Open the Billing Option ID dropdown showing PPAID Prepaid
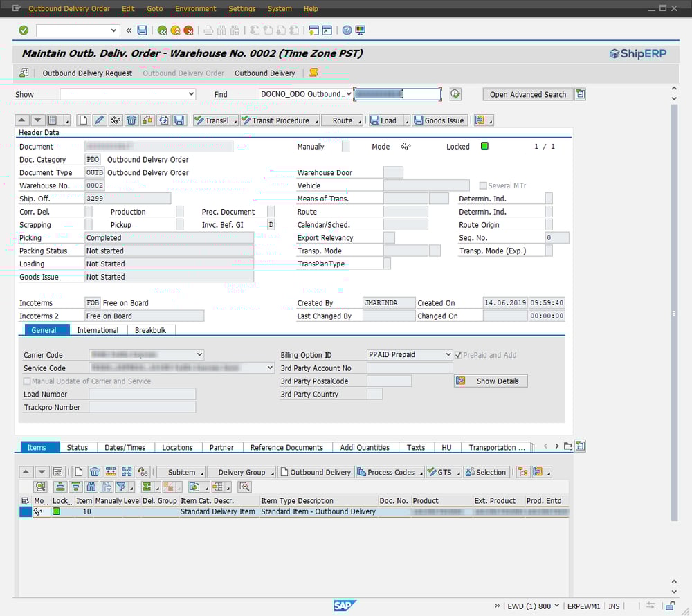The height and width of the screenshot is (616, 692). [x=448, y=354]
